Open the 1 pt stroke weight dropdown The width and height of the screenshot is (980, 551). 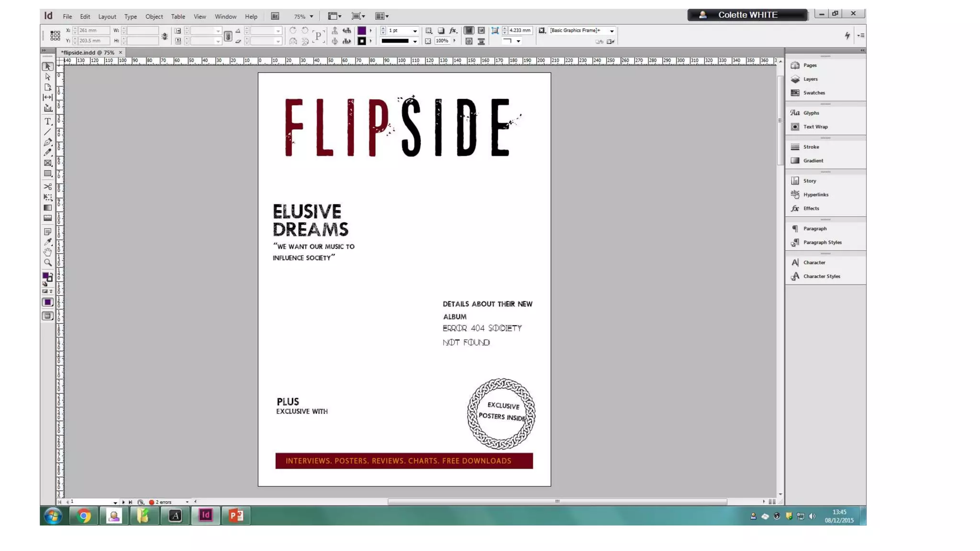click(415, 31)
